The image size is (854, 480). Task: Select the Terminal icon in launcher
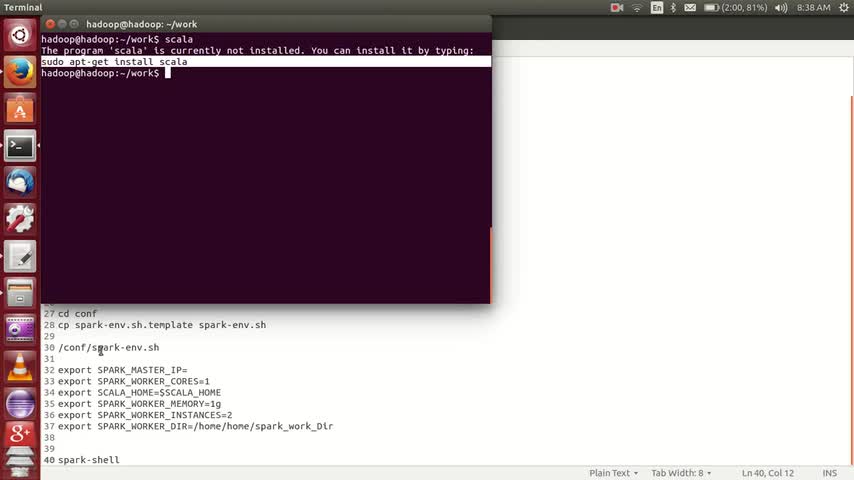(x=20, y=145)
